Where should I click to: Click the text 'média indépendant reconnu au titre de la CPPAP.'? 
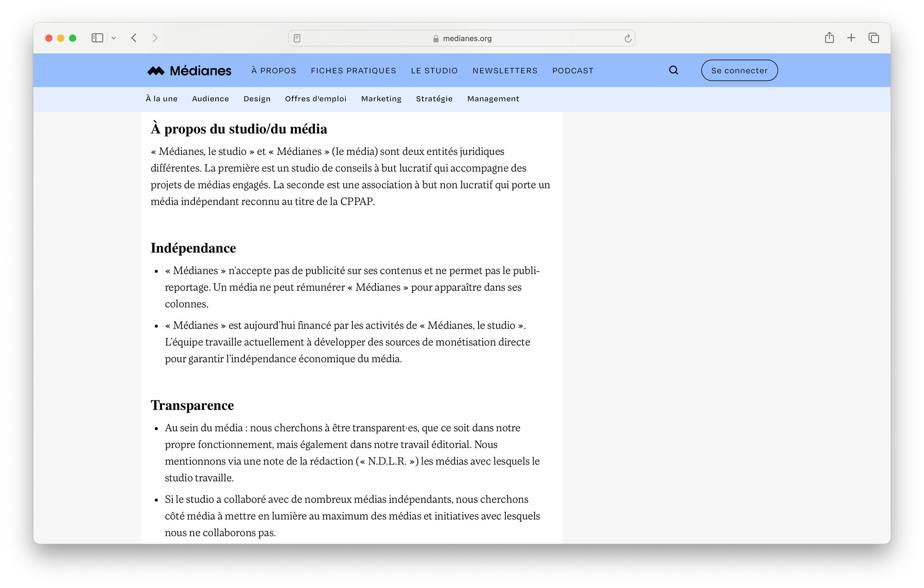pyautogui.click(x=263, y=202)
